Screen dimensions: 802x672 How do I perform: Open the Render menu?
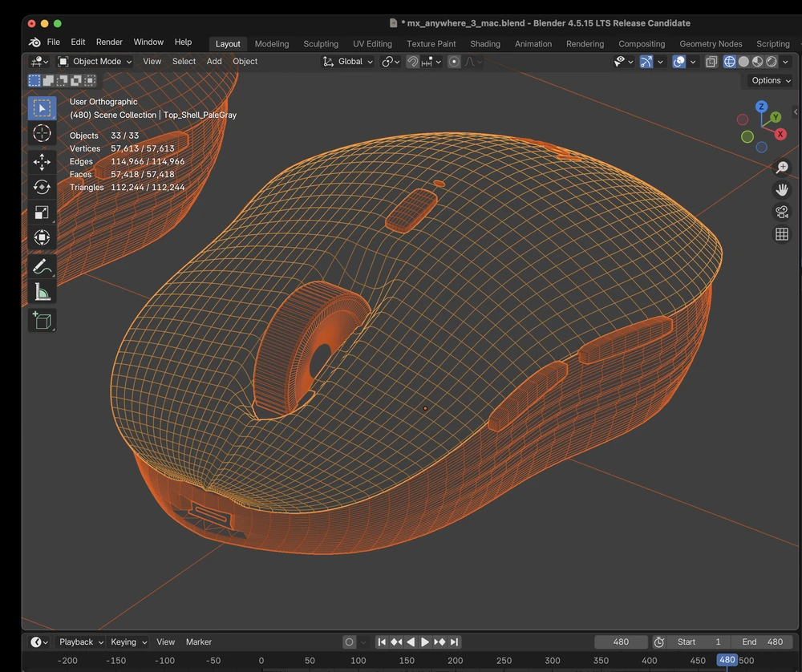(x=109, y=42)
